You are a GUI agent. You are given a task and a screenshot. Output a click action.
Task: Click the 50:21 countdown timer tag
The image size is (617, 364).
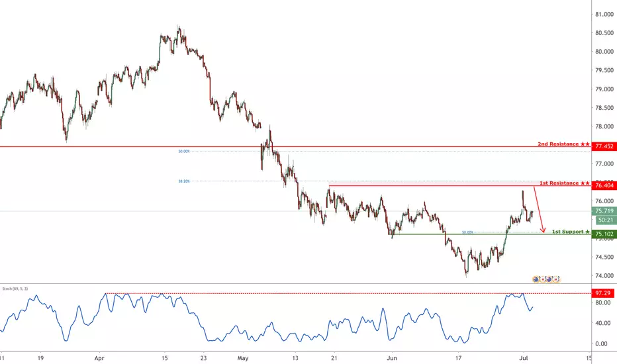(x=605, y=220)
